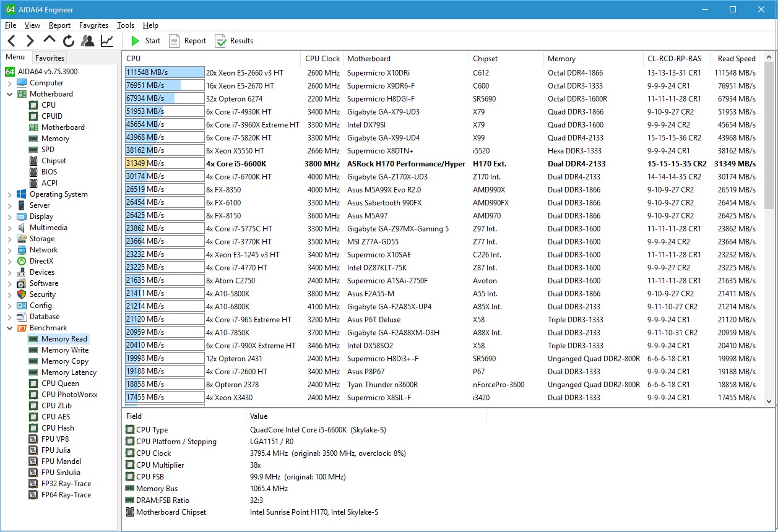Go back with the toolbar back arrow

coord(11,41)
